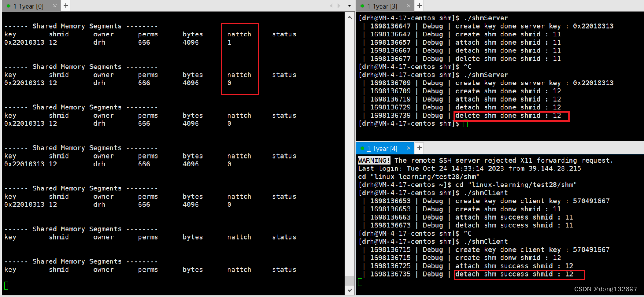Screen dimensions: 644x297
Task: Click timestamp 1698136673 in the client pane
Action: click(390, 225)
